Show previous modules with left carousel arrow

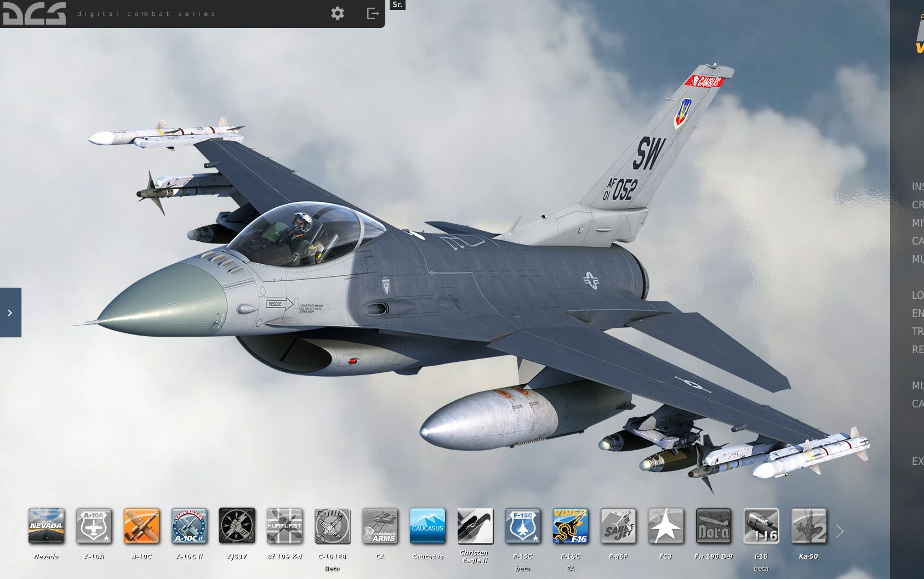tap(15, 531)
